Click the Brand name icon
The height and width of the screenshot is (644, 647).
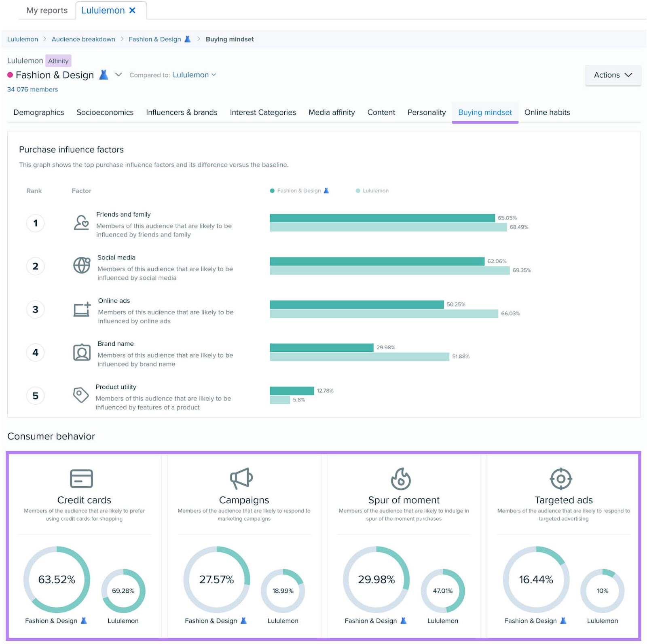(x=81, y=352)
